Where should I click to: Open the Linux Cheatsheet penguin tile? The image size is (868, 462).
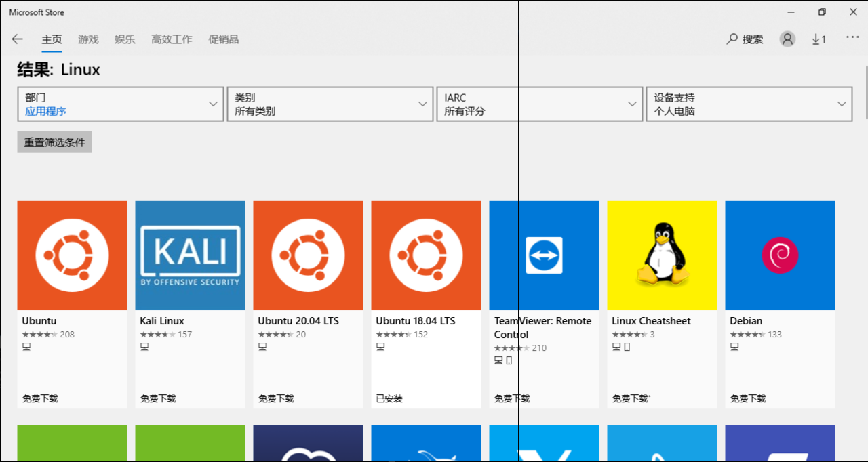click(662, 255)
